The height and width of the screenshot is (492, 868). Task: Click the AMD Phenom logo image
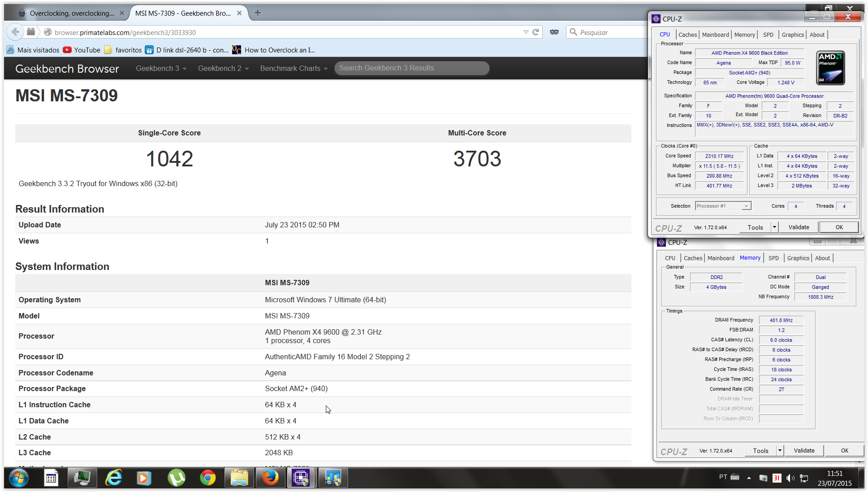831,68
